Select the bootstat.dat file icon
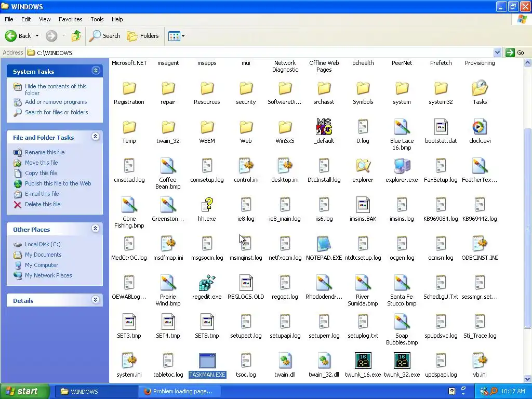This screenshot has height=399, width=532. click(x=441, y=127)
